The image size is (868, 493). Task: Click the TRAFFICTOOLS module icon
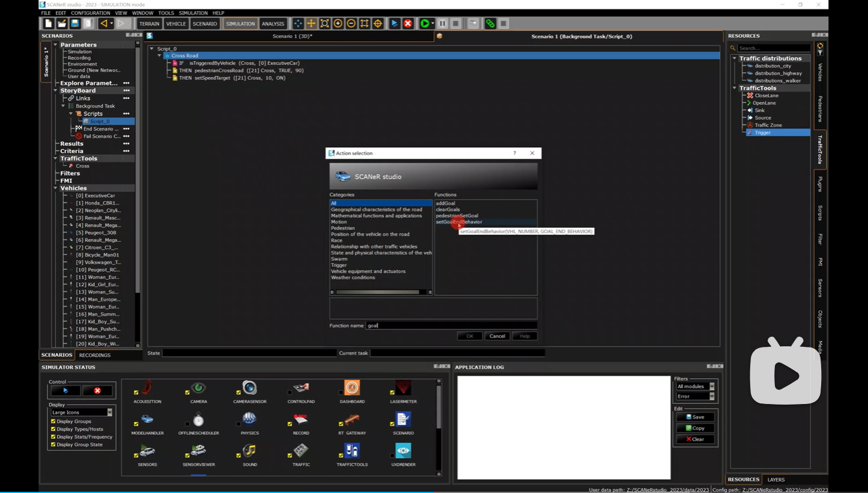[352, 451]
